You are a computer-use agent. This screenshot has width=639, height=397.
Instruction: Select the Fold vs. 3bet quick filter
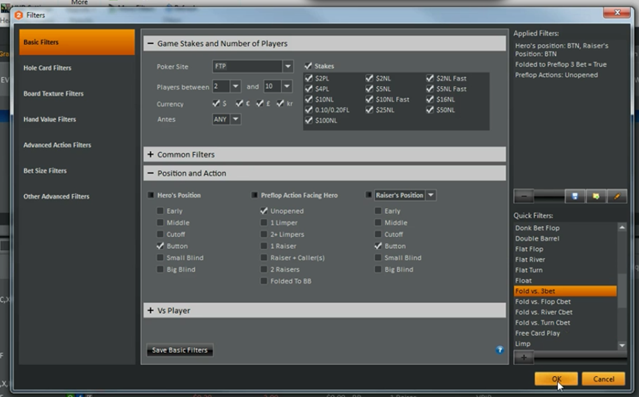click(565, 291)
